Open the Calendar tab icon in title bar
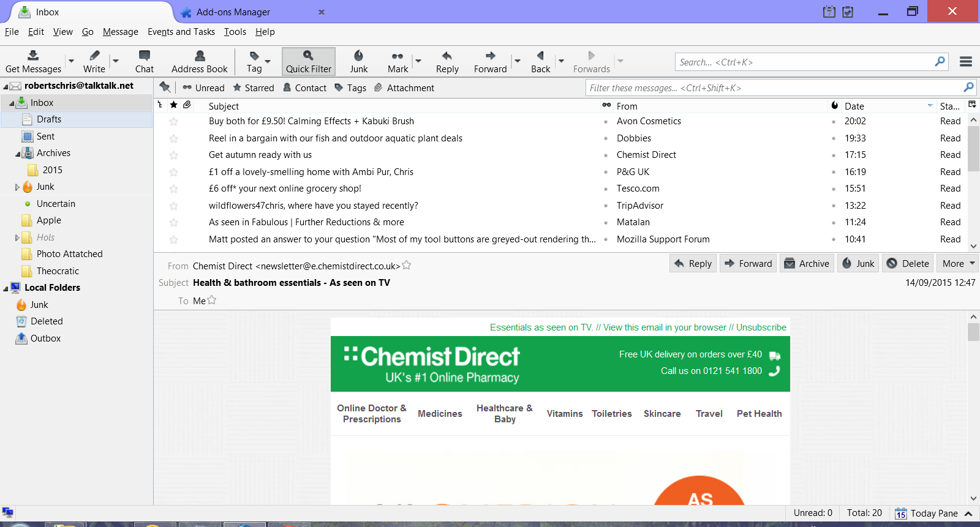The height and width of the screenshot is (527, 980). 829,12
